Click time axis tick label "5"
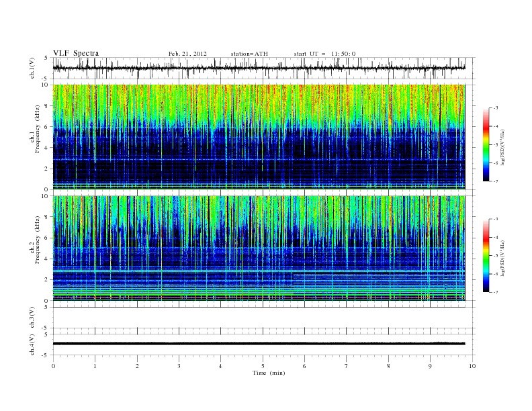 tap(263, 366)
